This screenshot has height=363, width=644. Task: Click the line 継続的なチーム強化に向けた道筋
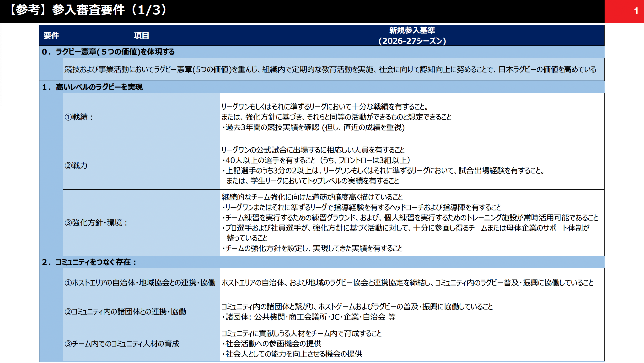(312, 197)
